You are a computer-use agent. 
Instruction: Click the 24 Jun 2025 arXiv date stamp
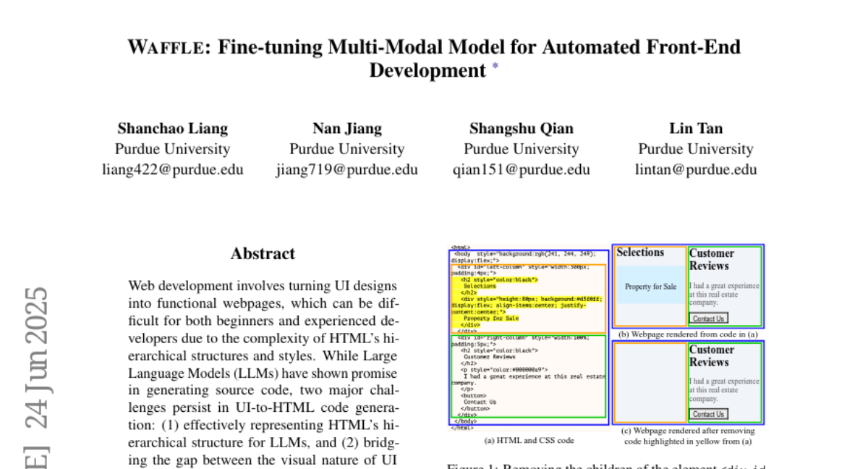pos(37,358)
